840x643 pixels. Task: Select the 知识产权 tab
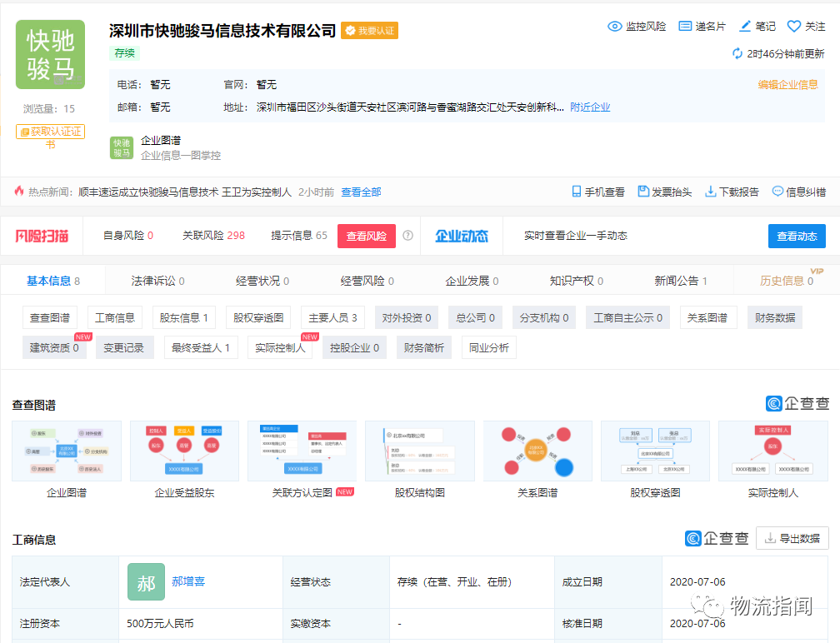coord(577,281)
